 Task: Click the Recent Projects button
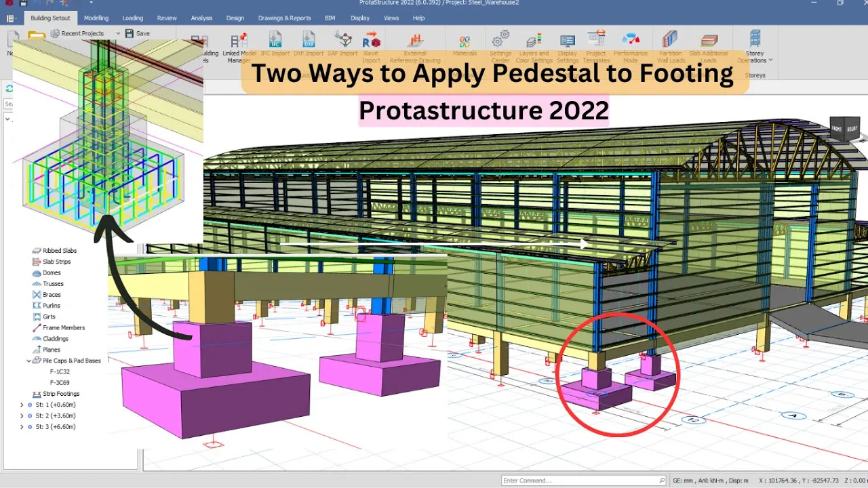(x=77, y=33)
